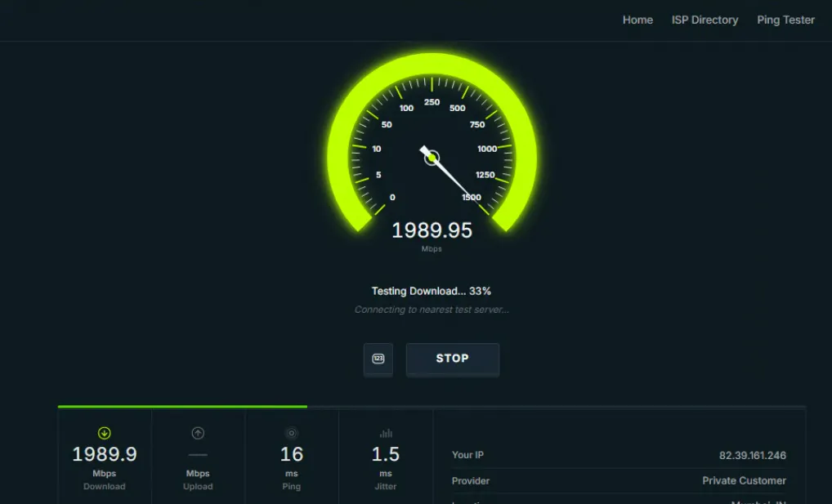Select the IP address 82.39.161.246
This screenshot has height=504, width=832.
click(753, 455)
